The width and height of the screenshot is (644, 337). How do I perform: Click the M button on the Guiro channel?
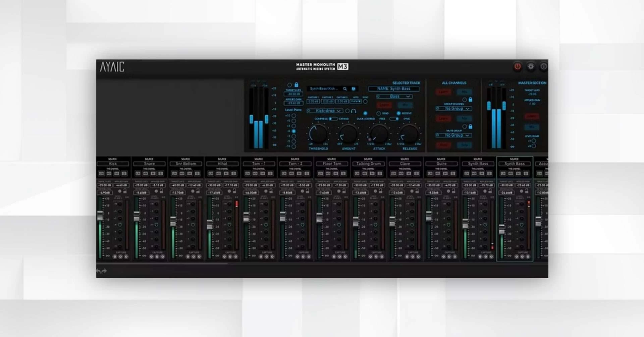(x=445, y=173)
